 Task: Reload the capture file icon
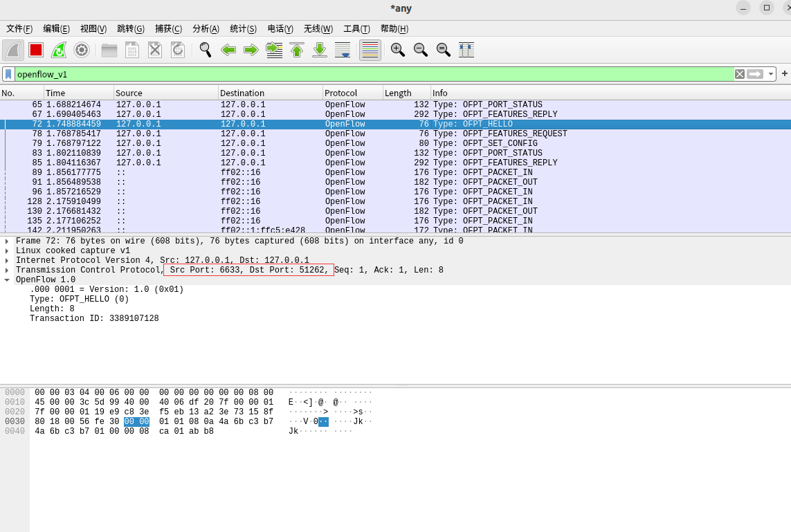tap(178, 50)
